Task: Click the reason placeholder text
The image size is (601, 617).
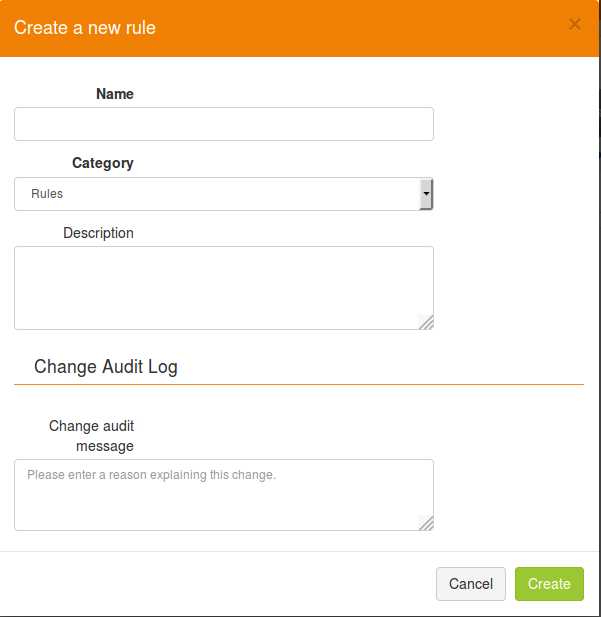Action: click(x=152, y=475)
